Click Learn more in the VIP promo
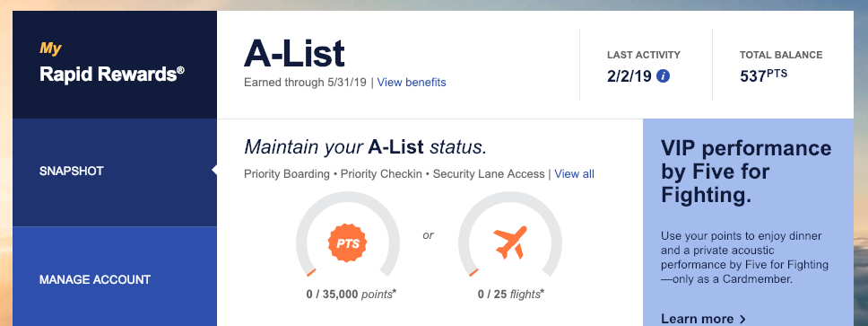Image resolution: width=868 pixels, height=326 pixels. 697,320
